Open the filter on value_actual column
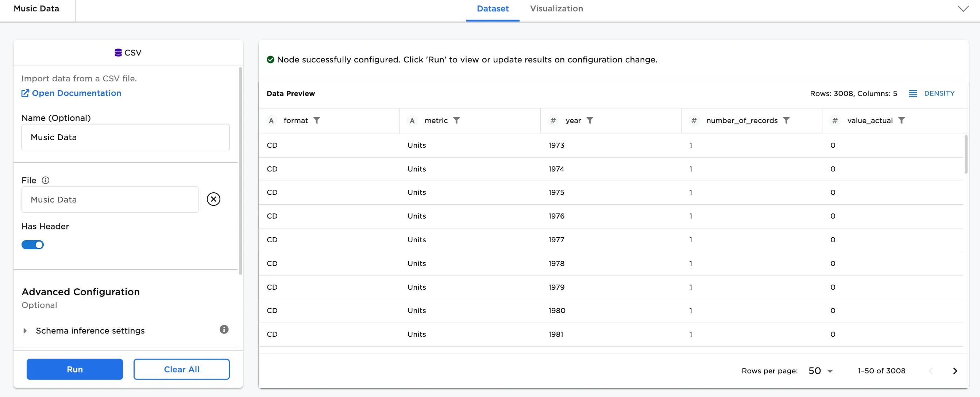The height and width of the screenshot is (397, 980). pyautogui.click(x=902, y=120)
